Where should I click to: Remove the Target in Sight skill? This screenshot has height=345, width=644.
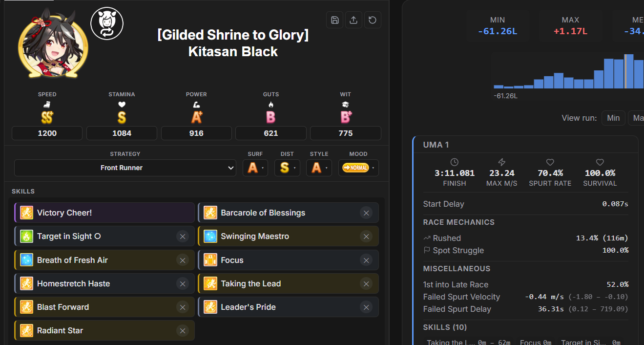pos(183,237)
